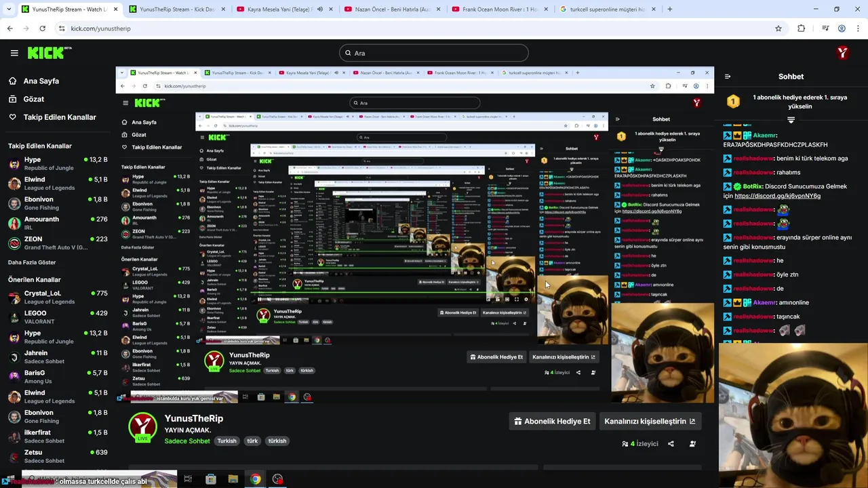The image size is (868, 488).
Task: Bookmark this page with the star icon
Action: coord(778,28)
